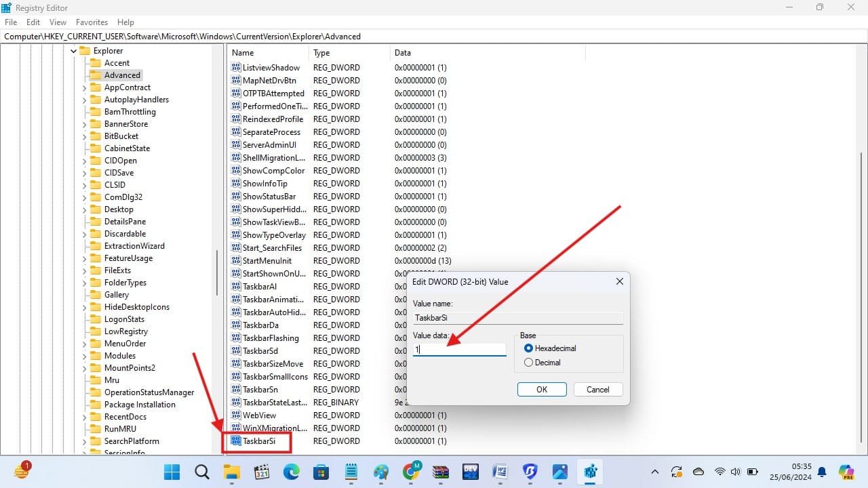Open the Favorites menu
This screenshot has width=868, height=488.
[x=92, y=22]
